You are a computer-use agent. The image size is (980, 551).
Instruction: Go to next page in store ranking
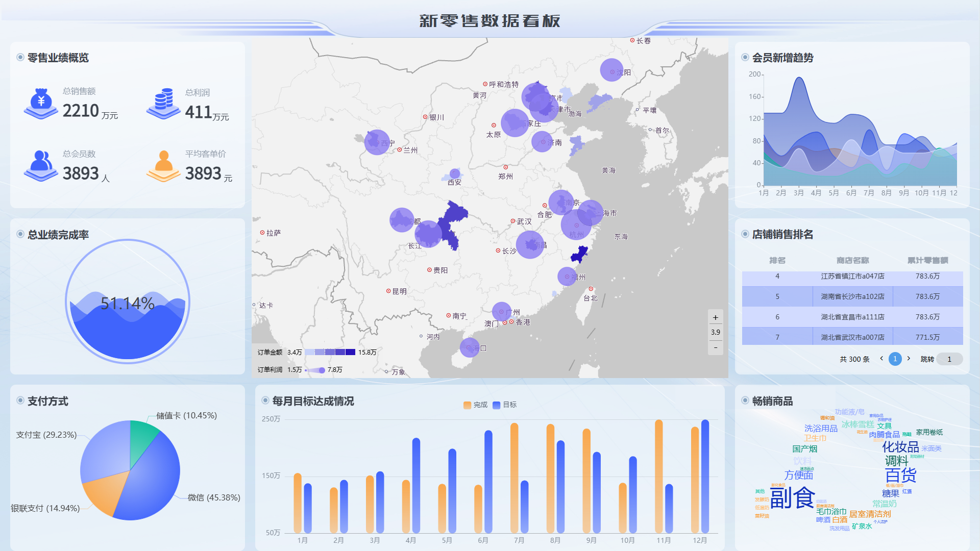909,359
